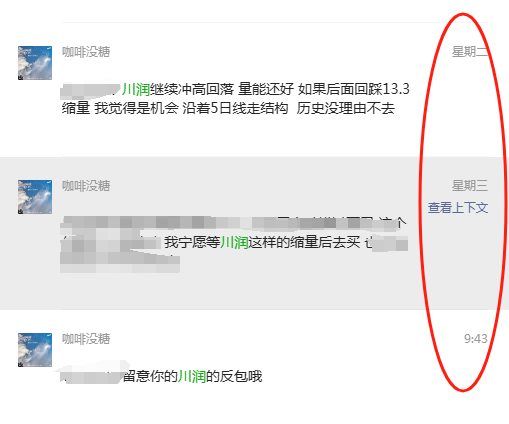Open 查看上下文 to view message context

458,208
